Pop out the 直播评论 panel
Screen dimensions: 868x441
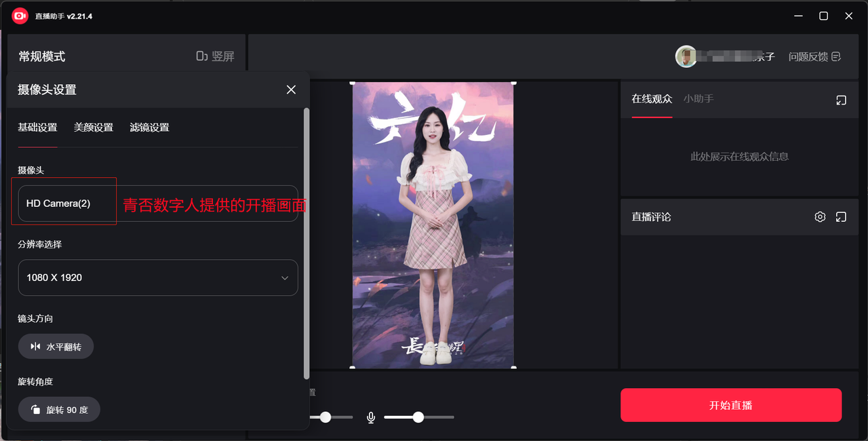coord(841,217)
